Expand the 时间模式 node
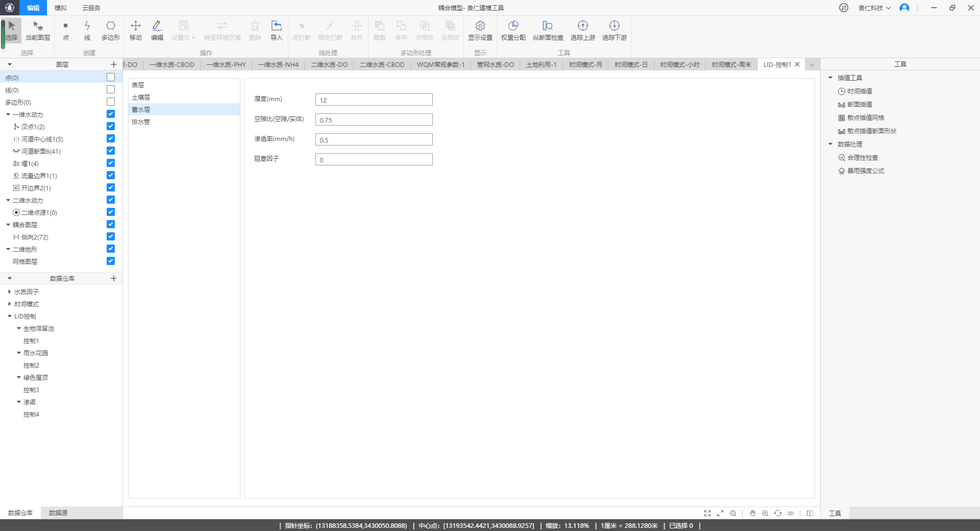Screen dimensions: 980x531 10,304
